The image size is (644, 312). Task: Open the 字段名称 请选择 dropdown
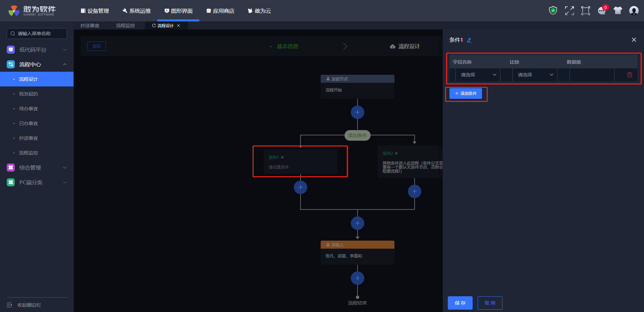478,75
